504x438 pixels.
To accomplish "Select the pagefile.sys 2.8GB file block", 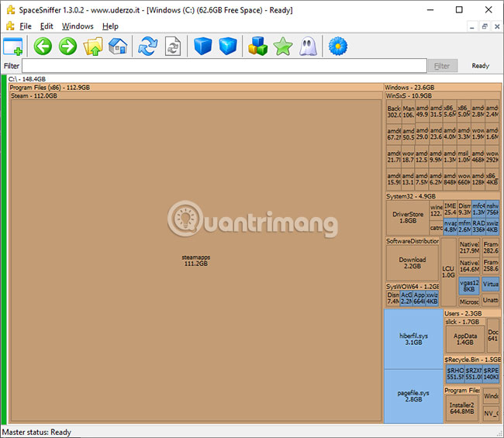I will pos(413,396).
